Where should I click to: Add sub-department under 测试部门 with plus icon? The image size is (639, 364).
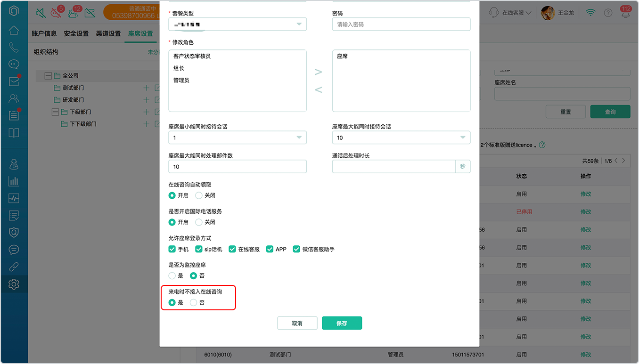pyautogui.click(x=146, y=88)
